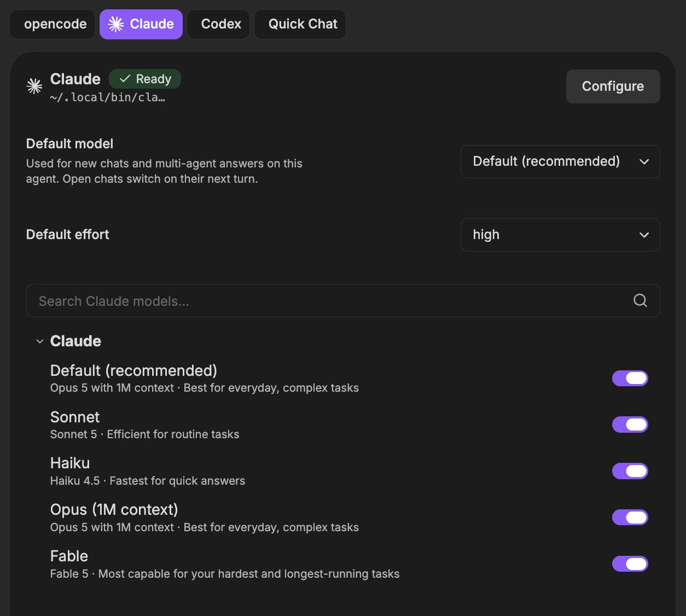Click the Fable 5 description text
Screen dimensions: 686x616
[x=225, y=574]
